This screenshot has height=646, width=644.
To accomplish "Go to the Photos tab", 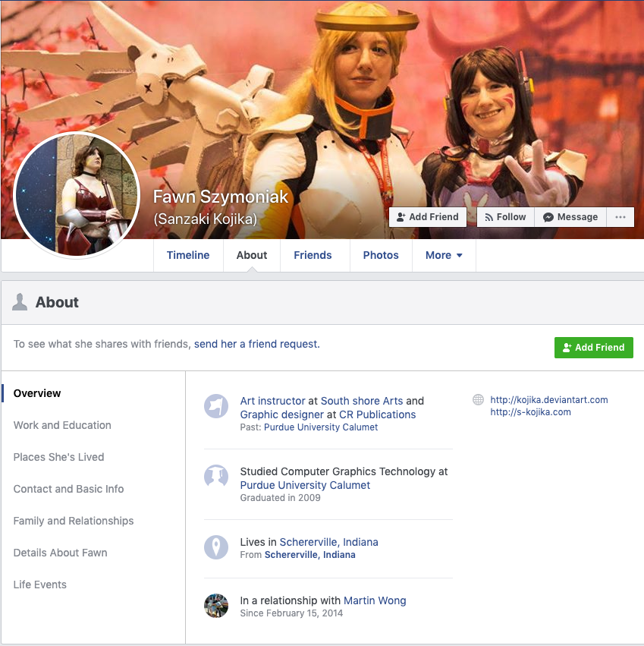I will (x=381, y=255).
